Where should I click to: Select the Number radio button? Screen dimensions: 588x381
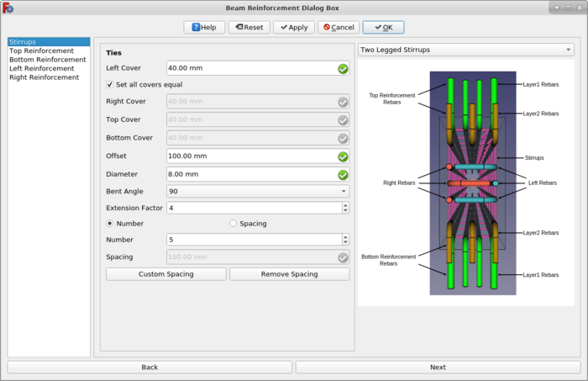click(110, 224)
